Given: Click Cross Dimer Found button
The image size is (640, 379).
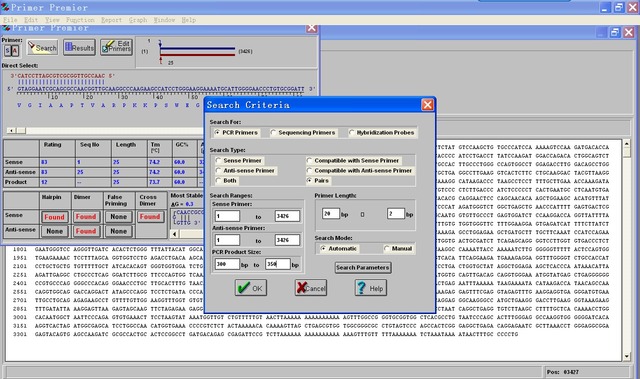Looking at the screenshot, I should point(150,217).
